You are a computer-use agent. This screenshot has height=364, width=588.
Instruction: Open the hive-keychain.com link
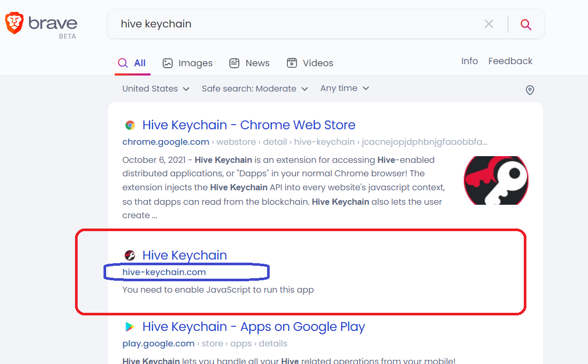point(164,272)
